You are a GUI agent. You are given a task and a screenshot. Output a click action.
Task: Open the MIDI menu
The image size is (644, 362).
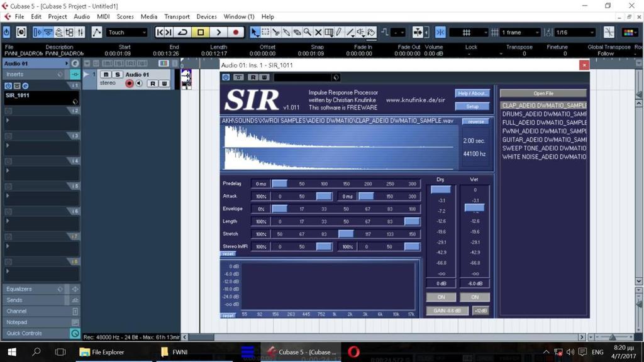(103, 17)
